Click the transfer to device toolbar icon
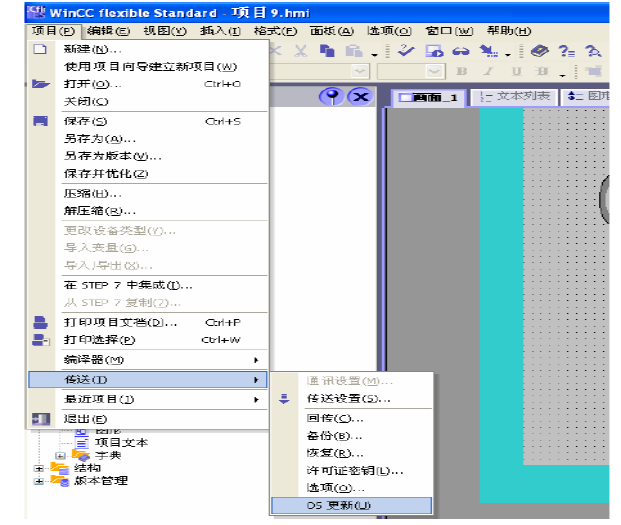This screenshot has height=525, width=621. click(488, 51)
